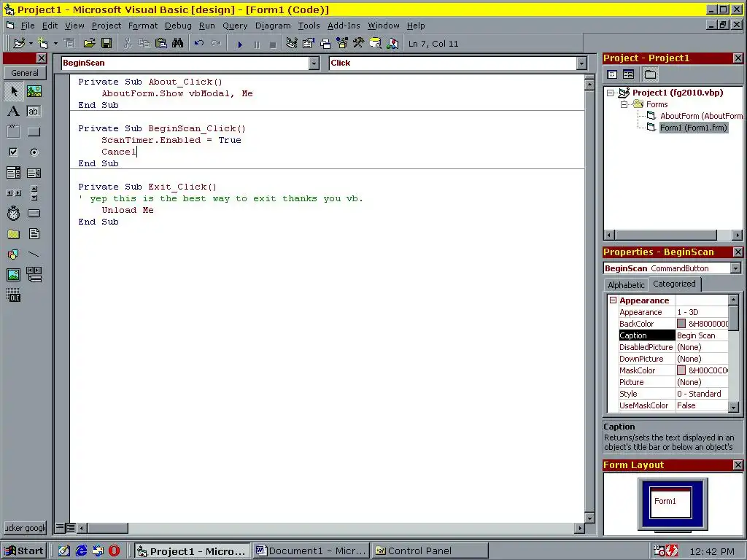Click the General toolbox tab
Screen dimensions: 747x560
[25, 74]
